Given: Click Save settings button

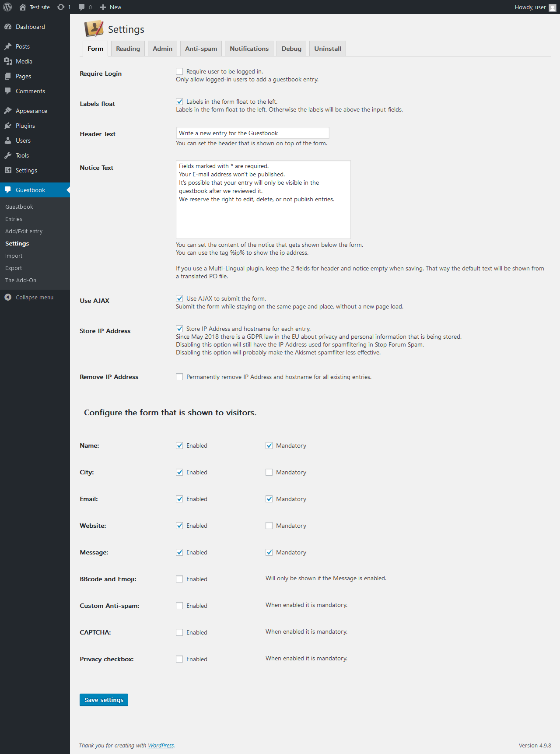Looking at the screenshot, I should tap(104, 700).
